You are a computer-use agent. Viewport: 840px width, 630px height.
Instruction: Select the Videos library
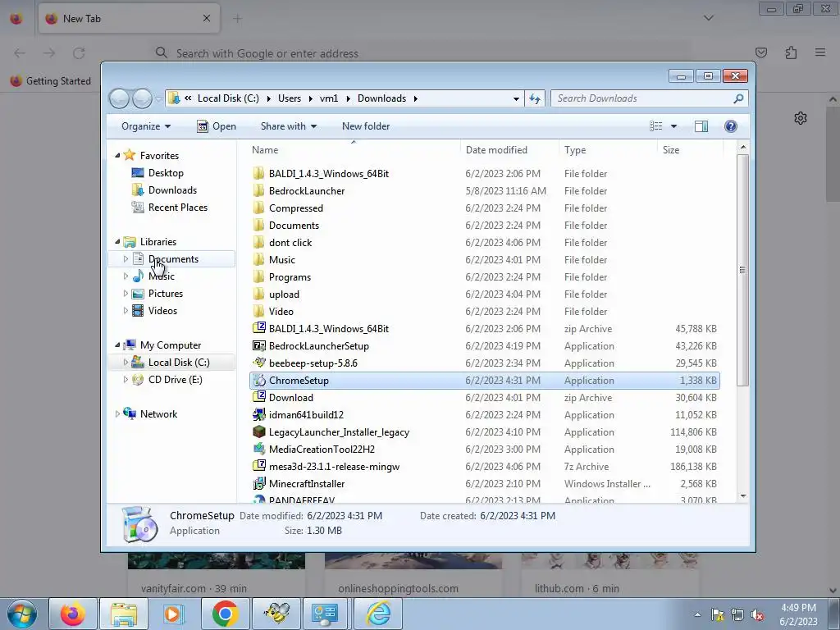tap(162, 311)
